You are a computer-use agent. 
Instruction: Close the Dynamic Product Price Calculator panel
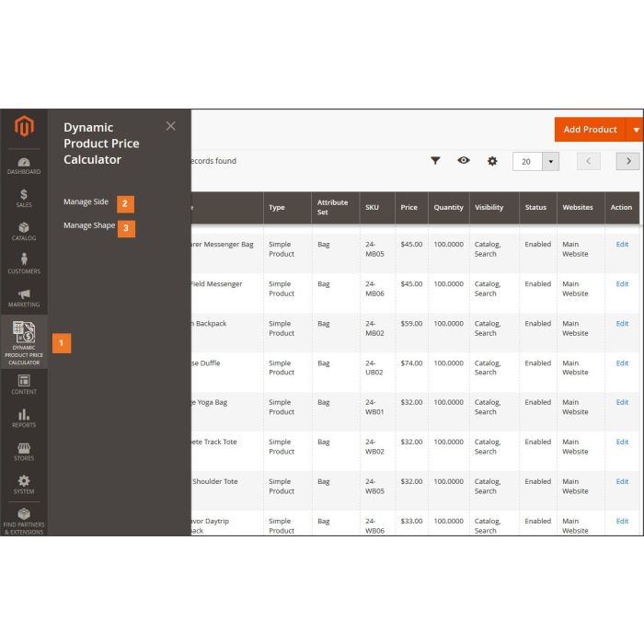click(x=170, y=126)
